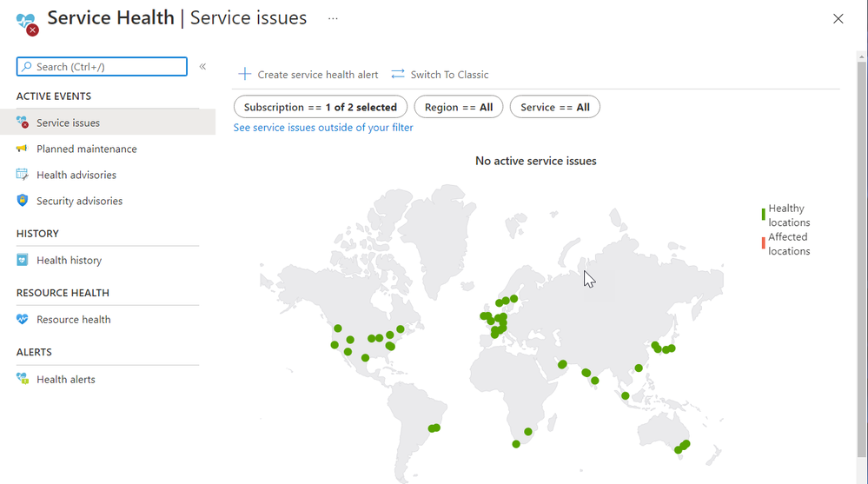
Task: Click the Service Health heart icon in header
Action: [27, 23]
